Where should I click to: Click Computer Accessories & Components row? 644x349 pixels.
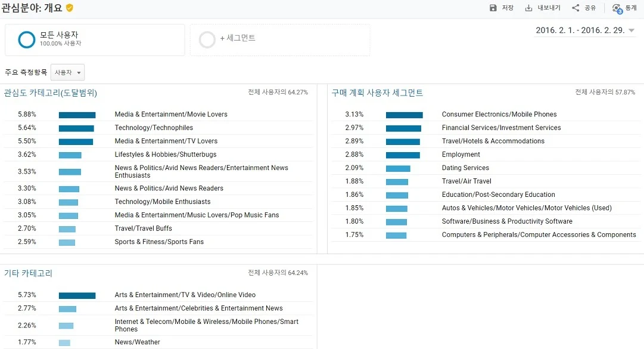click(x=486, y=234)
